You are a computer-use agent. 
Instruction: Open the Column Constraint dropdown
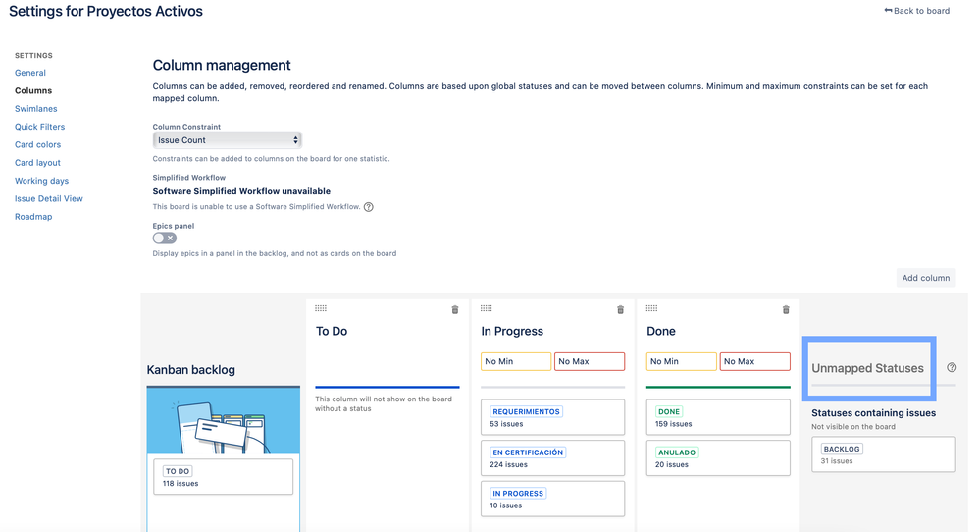pyautogui.click(x=227, y=140)
